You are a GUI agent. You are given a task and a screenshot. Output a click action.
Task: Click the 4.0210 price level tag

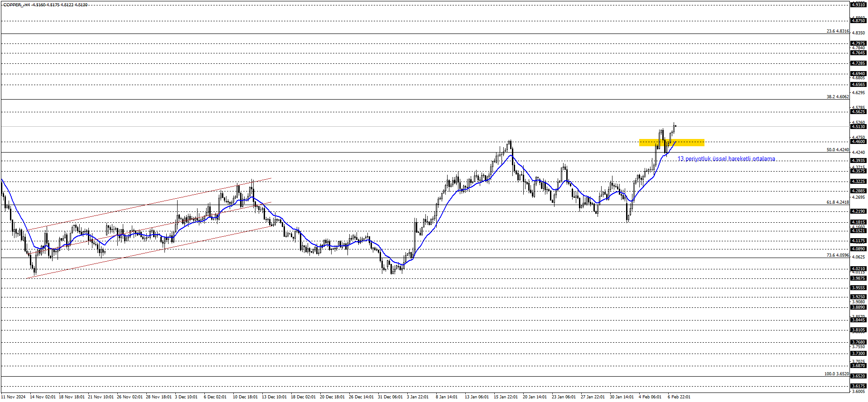point(858,269)
